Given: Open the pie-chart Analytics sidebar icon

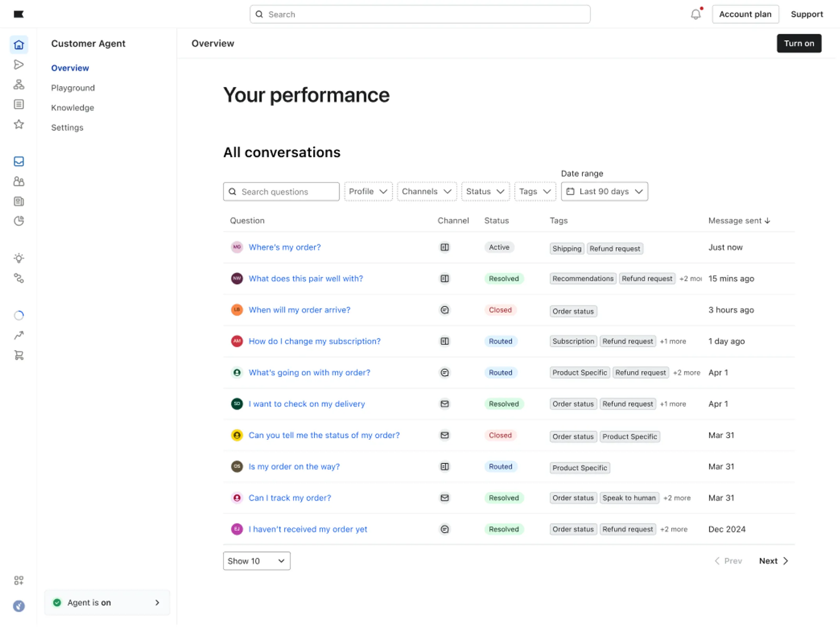Looking at the screenshot, I should tap(19, 221).
